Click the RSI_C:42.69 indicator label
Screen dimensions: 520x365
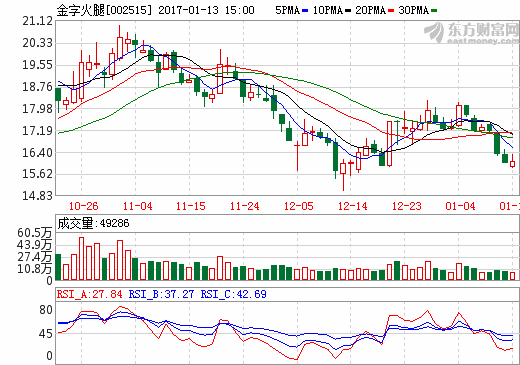[233, 294]
